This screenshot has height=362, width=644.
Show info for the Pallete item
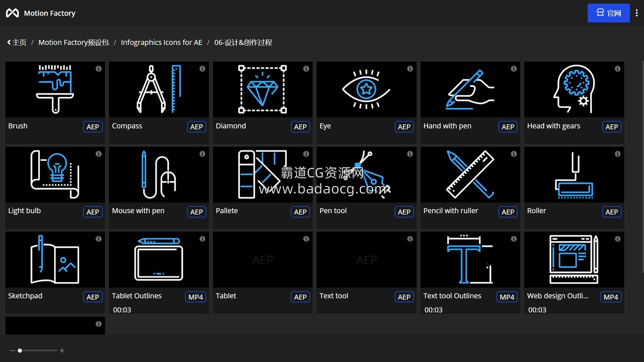pyautogui.click(x=306, y=154)
